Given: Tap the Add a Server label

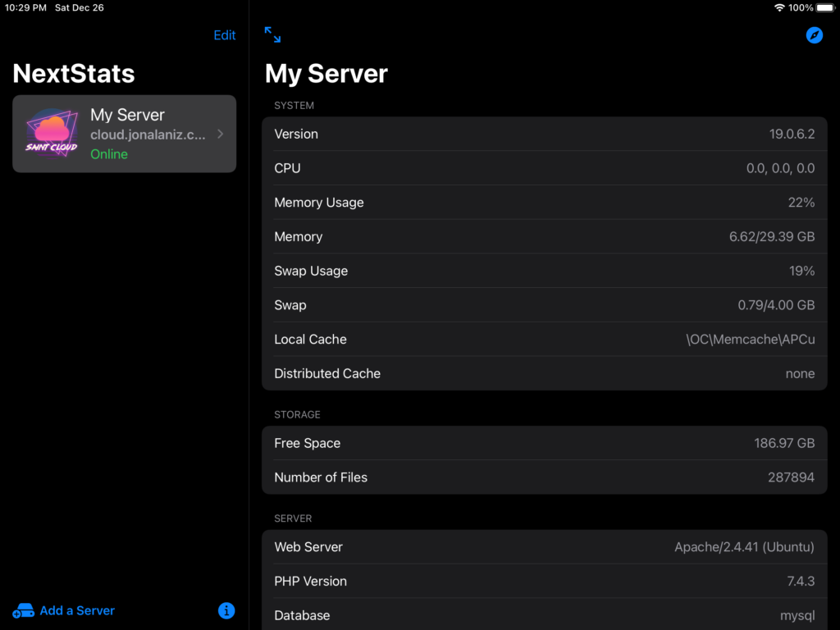Looking at the screenshot, I should pos(77,610).
